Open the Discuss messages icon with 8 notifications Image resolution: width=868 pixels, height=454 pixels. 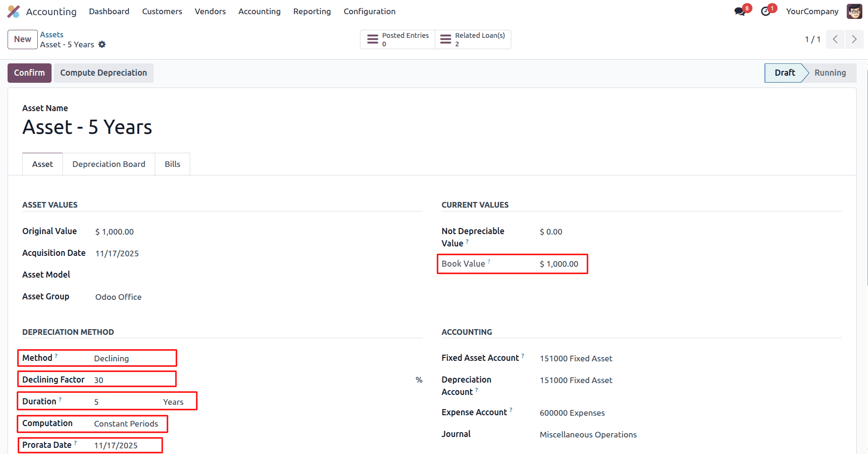(x=739, y=10)
